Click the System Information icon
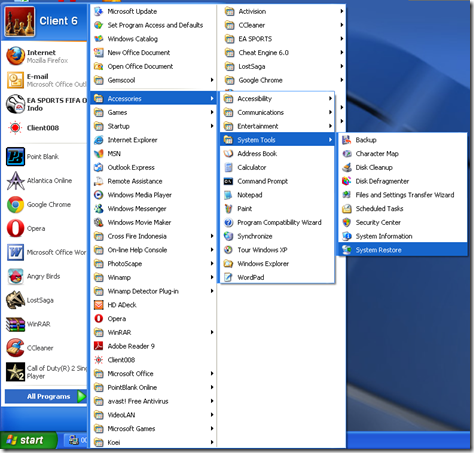Image resolution: width=474 pixels, height=453 pixels. (347, 236)
